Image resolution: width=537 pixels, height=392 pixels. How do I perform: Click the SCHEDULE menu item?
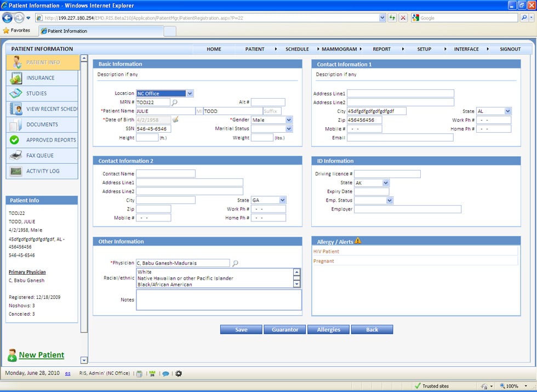click(297, 49)
